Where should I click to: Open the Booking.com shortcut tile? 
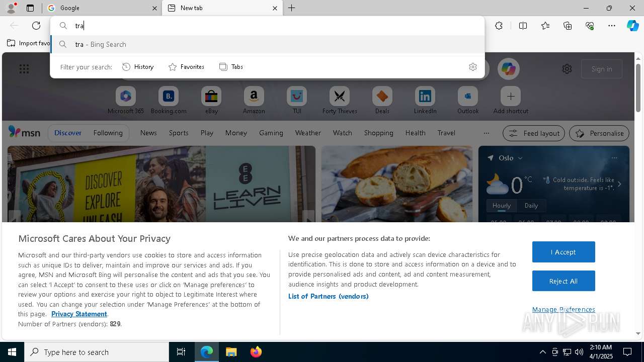pos(169,100)
